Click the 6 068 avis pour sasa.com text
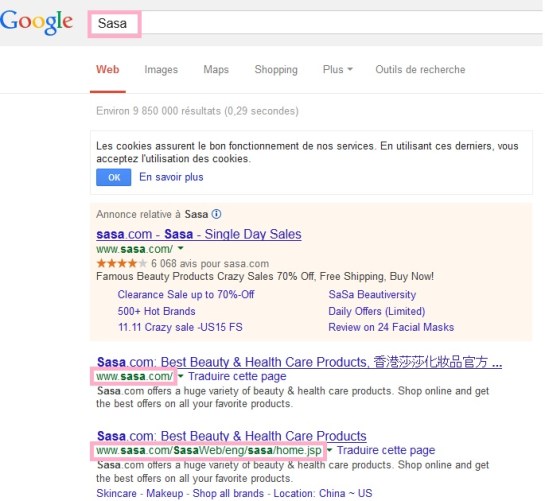 pos(210,264)
